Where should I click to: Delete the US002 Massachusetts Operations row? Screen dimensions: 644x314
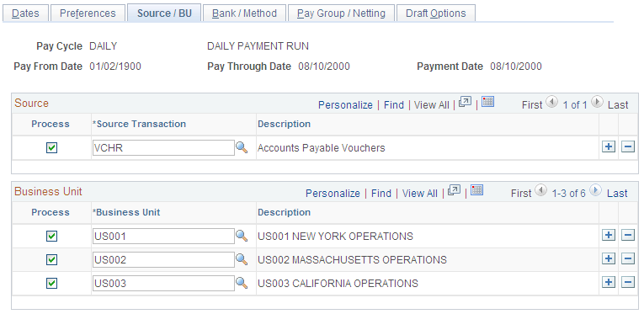628,258
